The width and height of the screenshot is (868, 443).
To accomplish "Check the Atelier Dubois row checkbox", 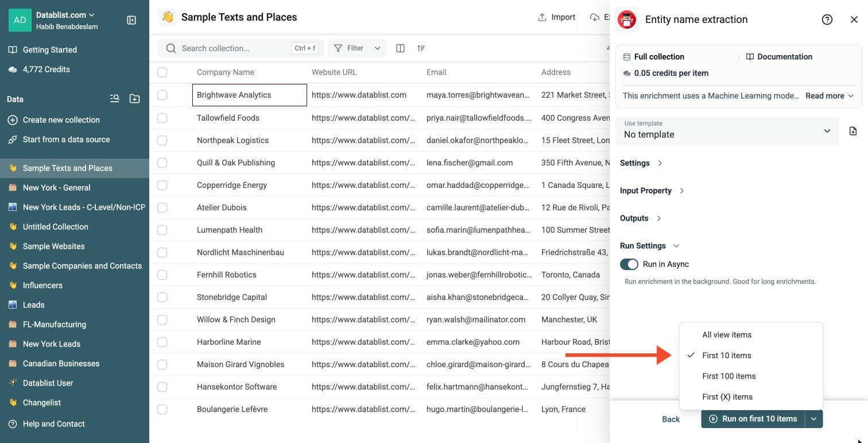I will pos(162,207).
